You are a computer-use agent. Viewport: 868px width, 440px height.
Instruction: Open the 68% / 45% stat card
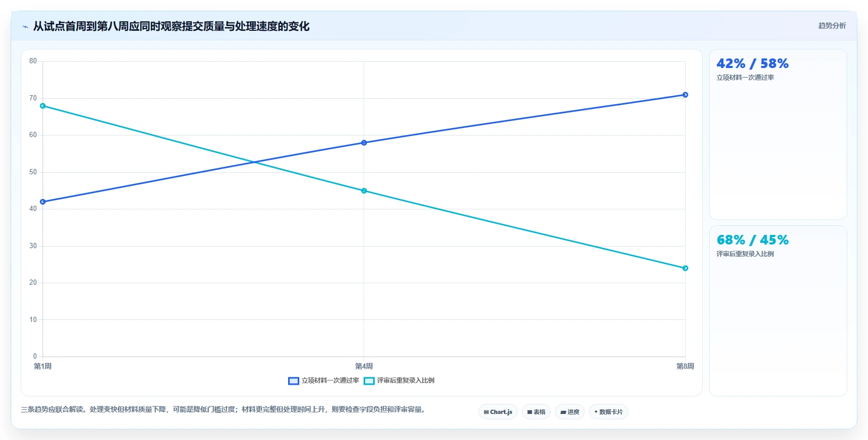tap(778, 311)
